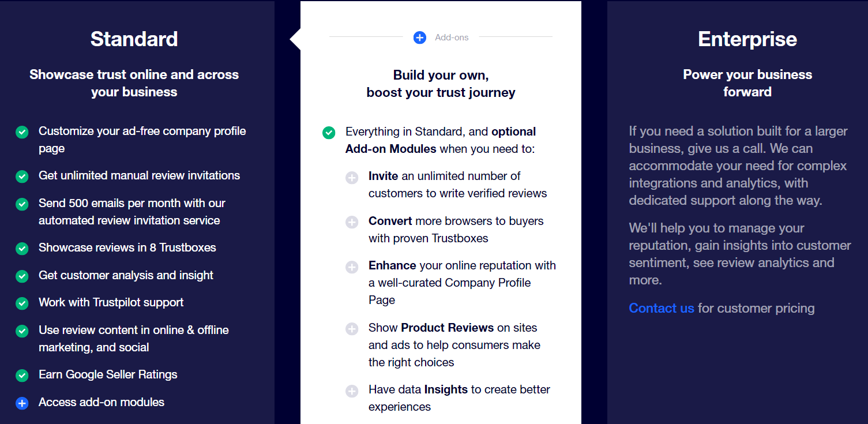Click 'Send 500 emails per month' feature text
Viewport: 868px width, 424px height.
coord(132,212)
